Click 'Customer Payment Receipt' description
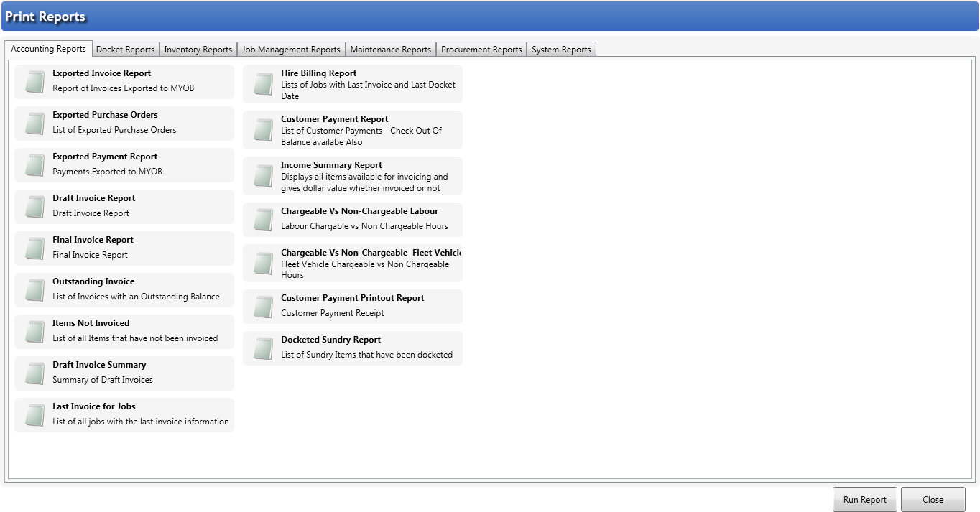980x512 pixels. point(333,313)
